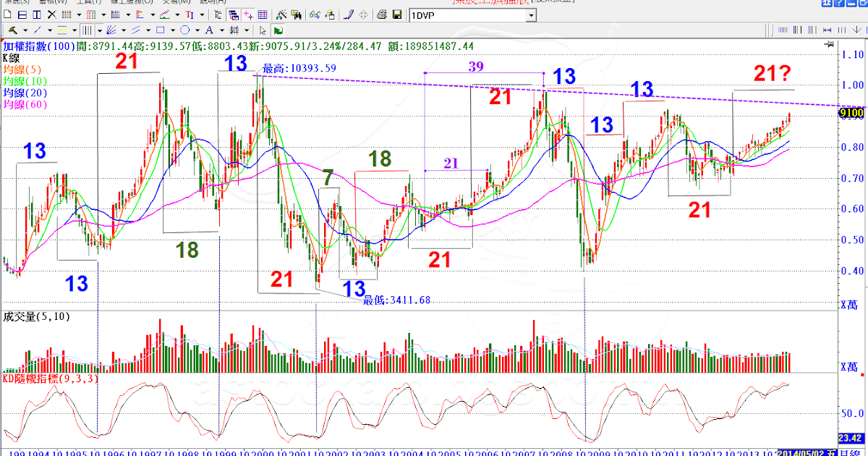
Task: Select the 井 grid mark tool
Action: (234, 30)
